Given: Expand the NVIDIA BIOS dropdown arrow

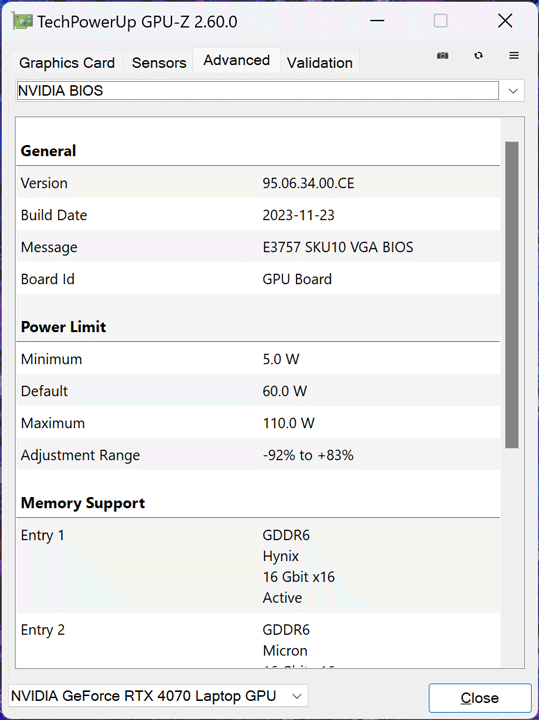Looking at the screenshot, I should pyautogui.click(x=513, y=91).
